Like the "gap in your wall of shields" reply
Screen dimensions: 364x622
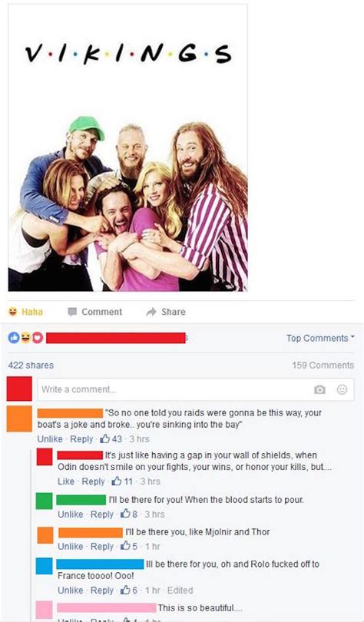coord(66,481)
